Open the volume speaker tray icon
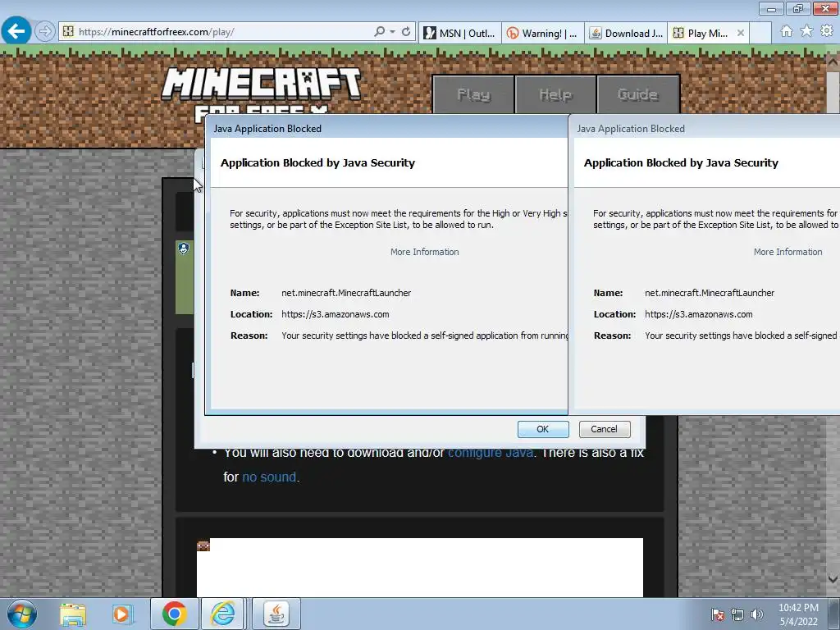 (756, 614)
